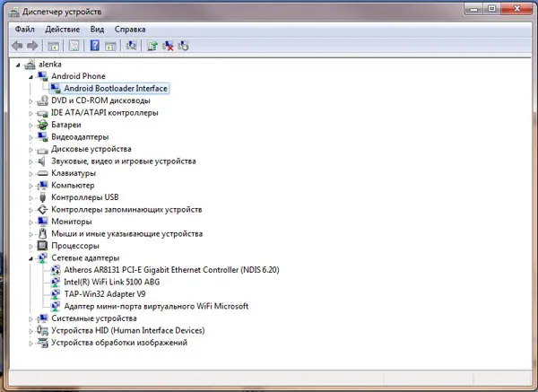Image resolution: width=538 pixels, height=392 pixels.
Task: Click the Контроллеры USB plug icon
Action: pos(42,197)
